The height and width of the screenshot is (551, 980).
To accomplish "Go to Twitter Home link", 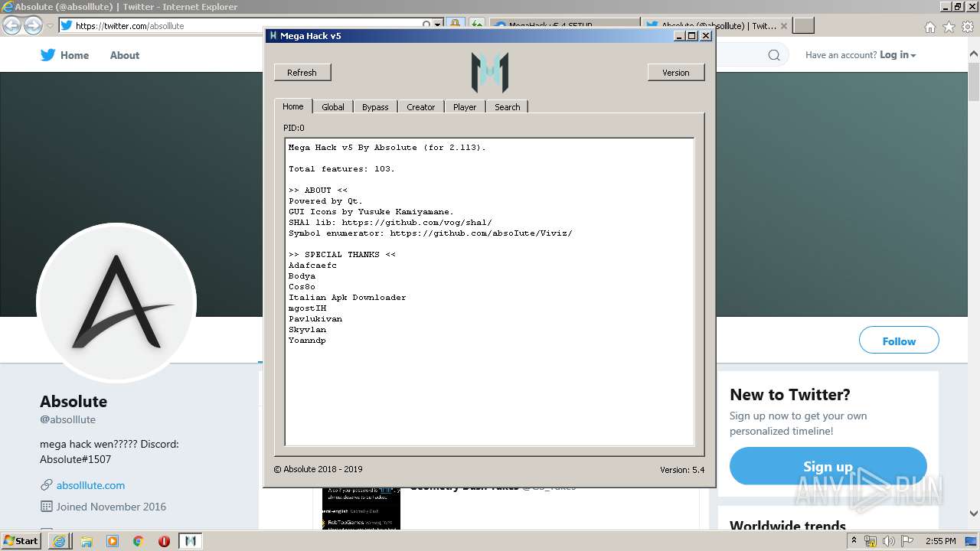I will (x=74, y=55).
